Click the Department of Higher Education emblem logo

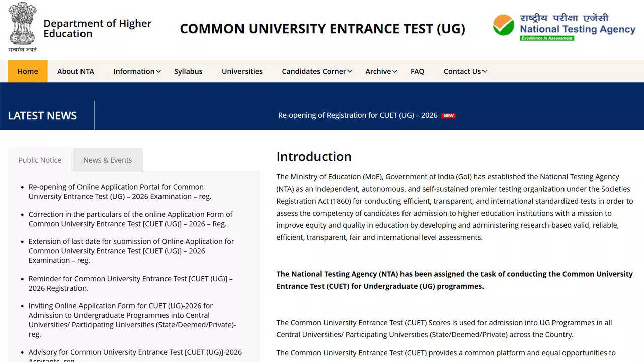click(x=21, y=26)
